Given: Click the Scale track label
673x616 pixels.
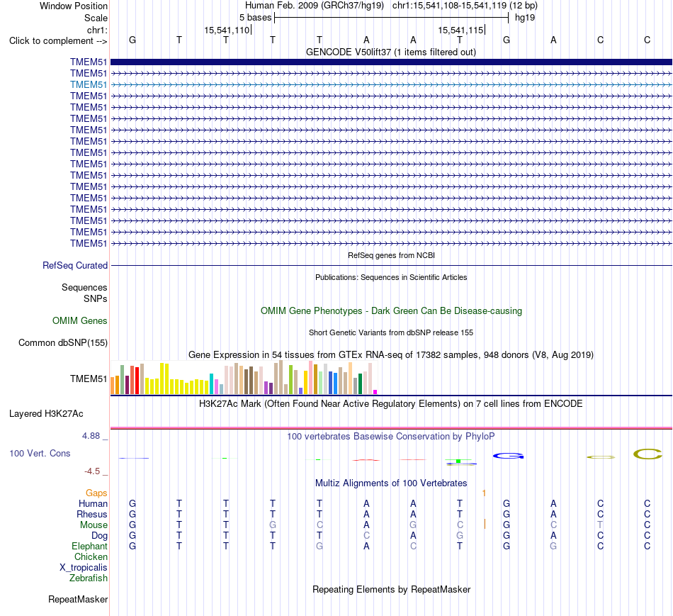Looking at the screenshot, I should click(x=96, y=18).
